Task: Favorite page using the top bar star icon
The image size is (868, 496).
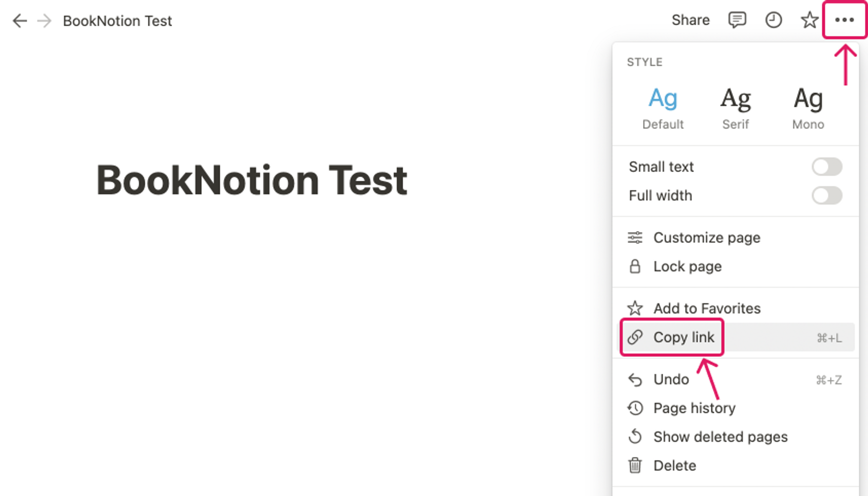Action: [809, 20]
